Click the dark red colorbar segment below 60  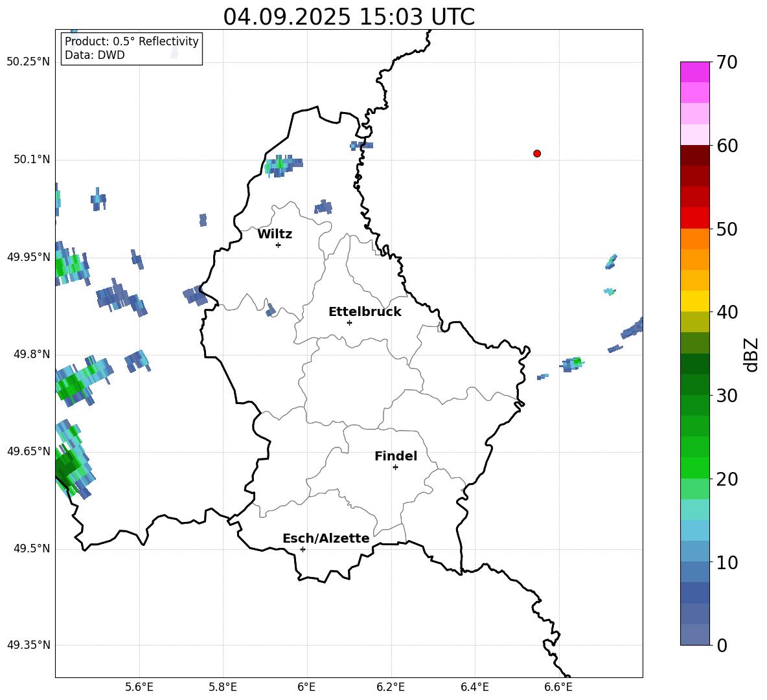(694, 155)
